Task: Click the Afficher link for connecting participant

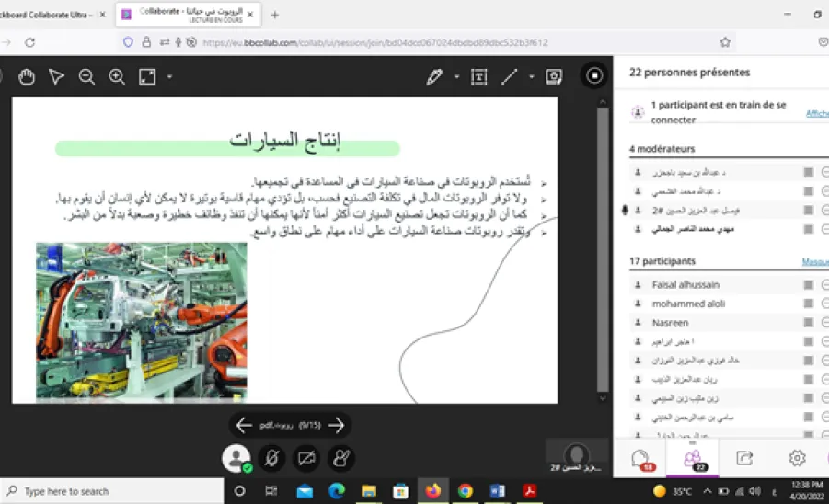Action: pos(817,113)
